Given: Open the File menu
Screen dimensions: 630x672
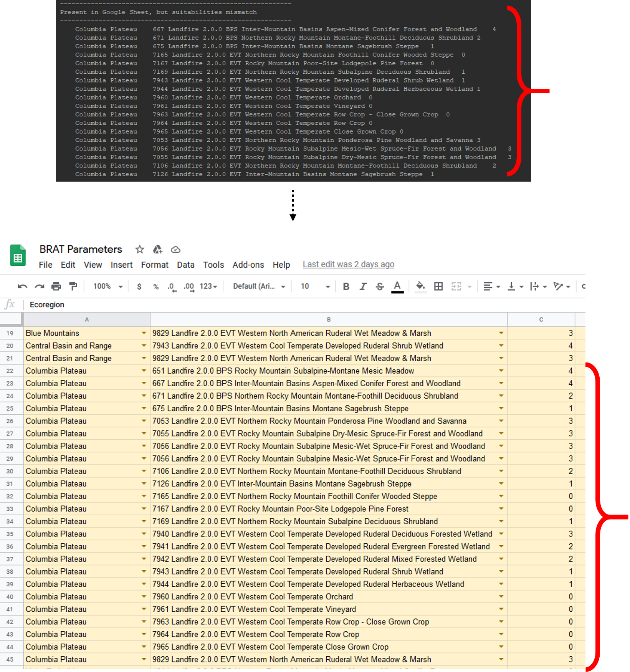Looking at the screenshot, I should [x=45, y=265].
